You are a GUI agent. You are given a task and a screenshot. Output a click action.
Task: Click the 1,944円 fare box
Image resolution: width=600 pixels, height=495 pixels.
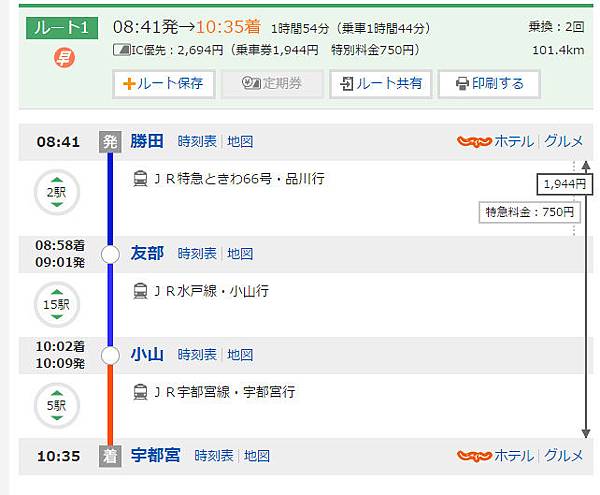[x=564, y=184]
